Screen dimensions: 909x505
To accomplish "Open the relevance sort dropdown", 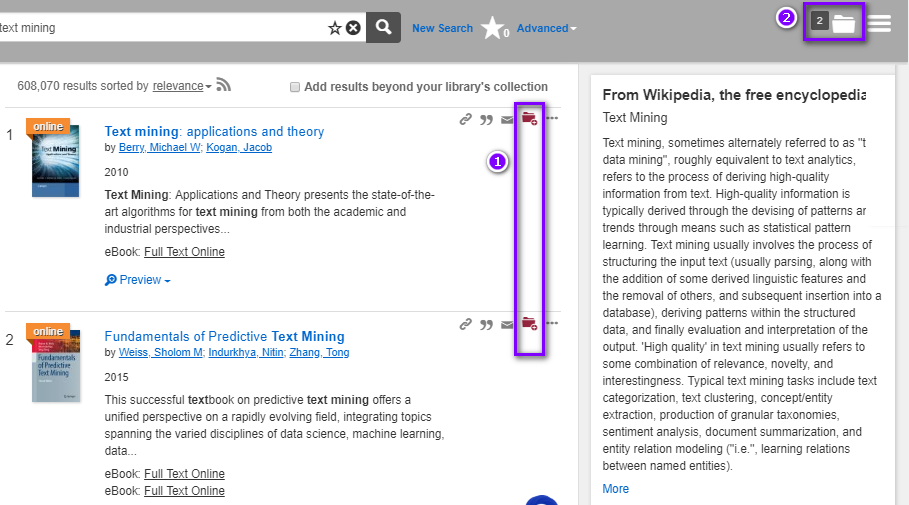I will coord(181,87).
